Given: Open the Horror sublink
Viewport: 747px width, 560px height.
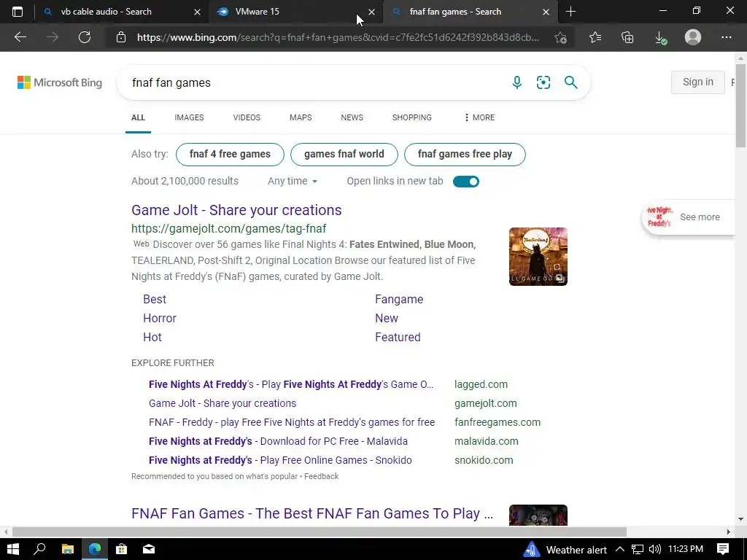Looking at the screenshot, I should click(160, 318).
